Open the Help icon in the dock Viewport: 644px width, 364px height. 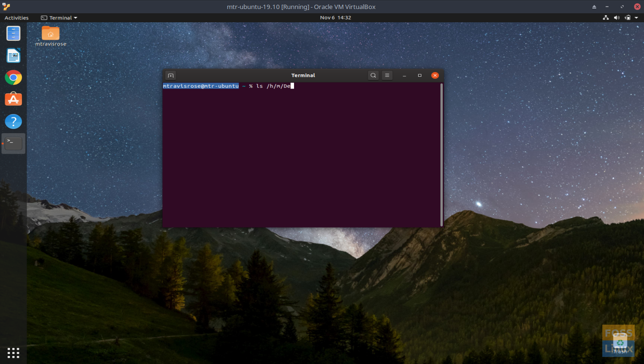click(x=13, y=121)
